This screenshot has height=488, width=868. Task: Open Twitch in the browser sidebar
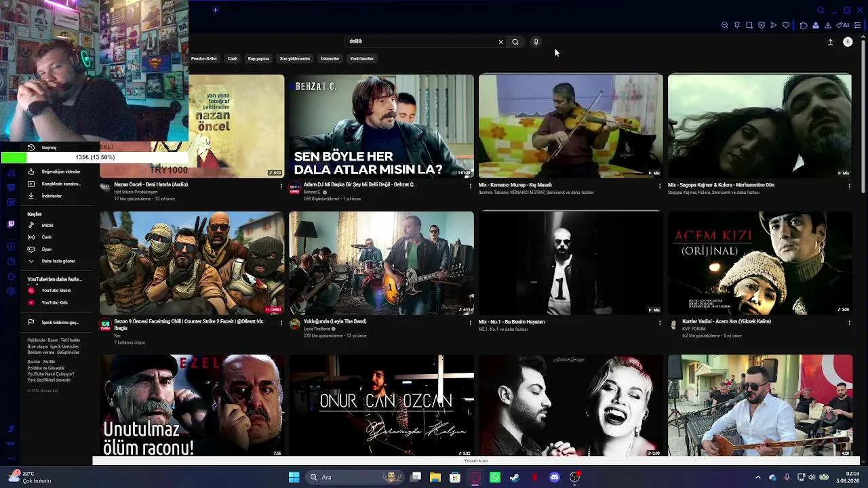point(11,224)
